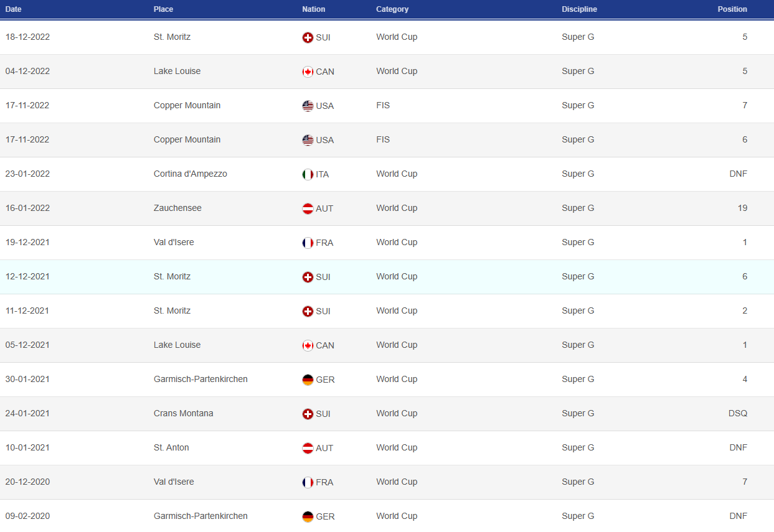Select Crans Montana place cell
This screenshot has height=532, width=774.
pyautogui.click(x=184, y=413)
